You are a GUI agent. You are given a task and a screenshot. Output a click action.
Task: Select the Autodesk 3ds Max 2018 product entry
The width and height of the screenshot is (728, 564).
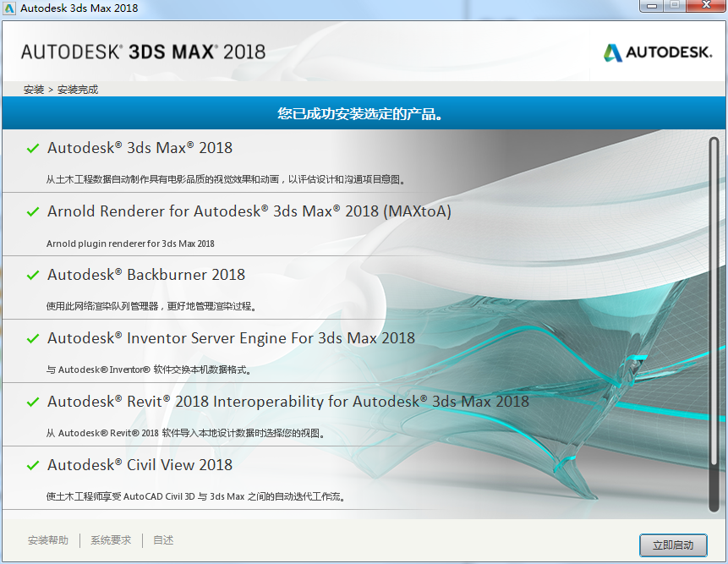pos(140,148)
